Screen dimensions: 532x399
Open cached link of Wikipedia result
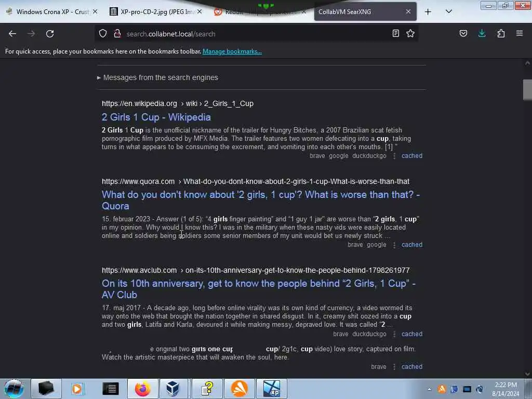412,156
